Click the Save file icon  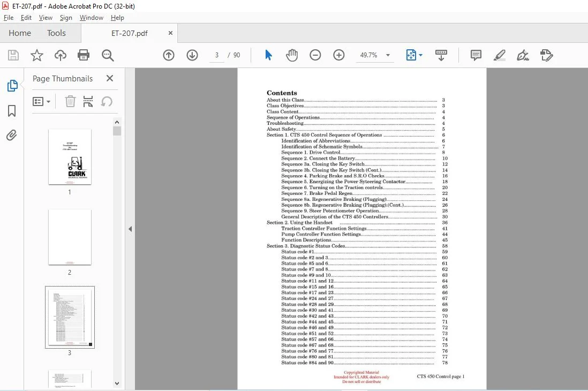(x=13, y=55)
